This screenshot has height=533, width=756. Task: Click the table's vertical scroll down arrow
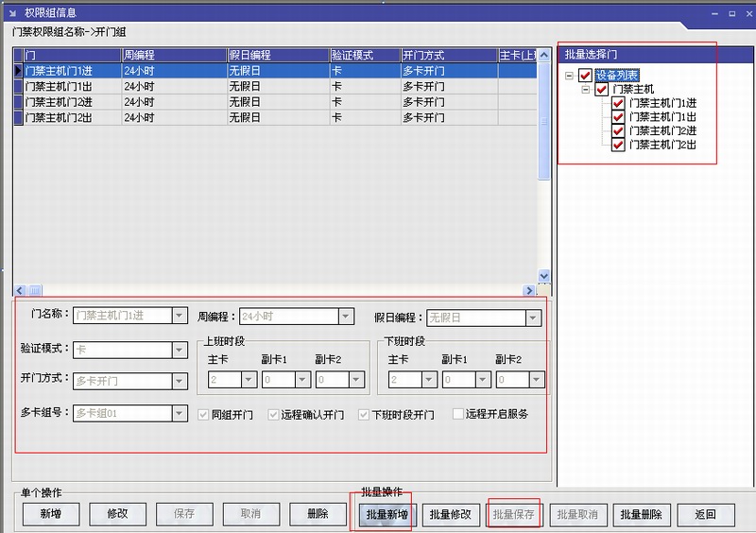[x=543, y=276]
